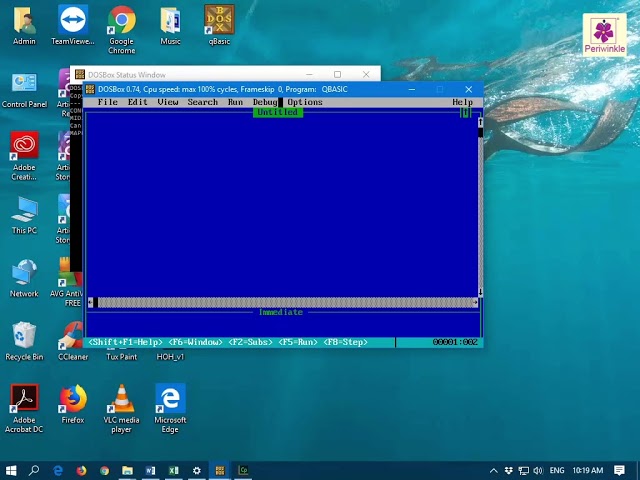Open the Search menu in QBasic
This screenshot has width=640, height=480.
point(202,102)
